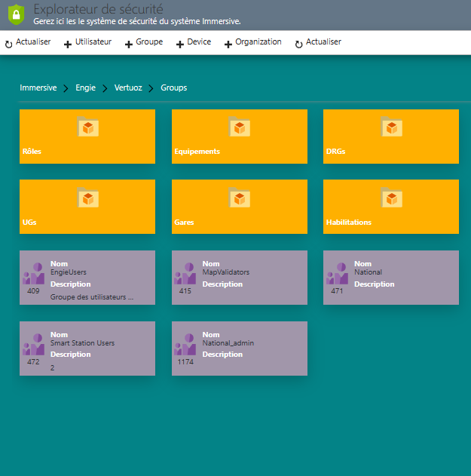Viewport: 471px width, 476px height.
Task: Click the green shield lock icon
Action: pyautogui.click(x=16, y=14)
